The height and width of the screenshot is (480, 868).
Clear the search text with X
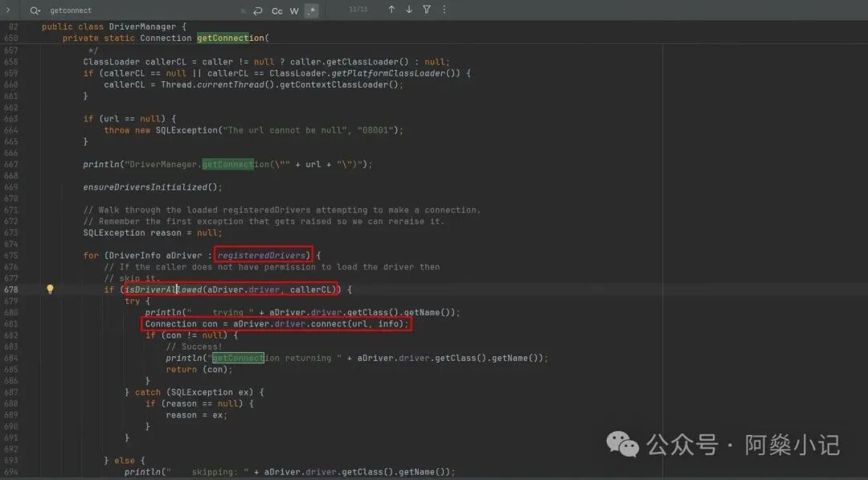click(x=244, y=10)
